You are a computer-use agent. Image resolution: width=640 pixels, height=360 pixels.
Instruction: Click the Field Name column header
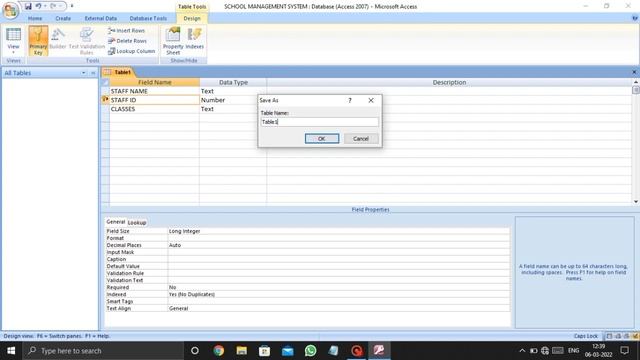click(x=154, y=82)
